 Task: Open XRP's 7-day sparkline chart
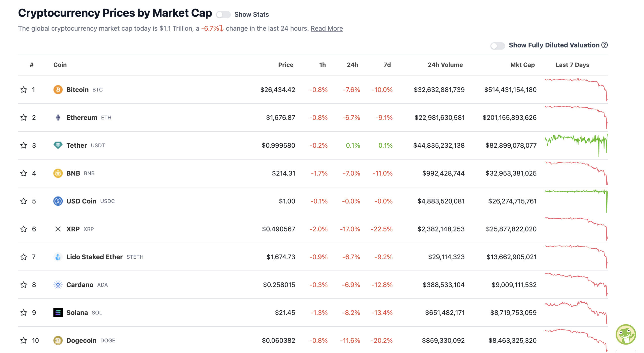[x=576, y=229]
